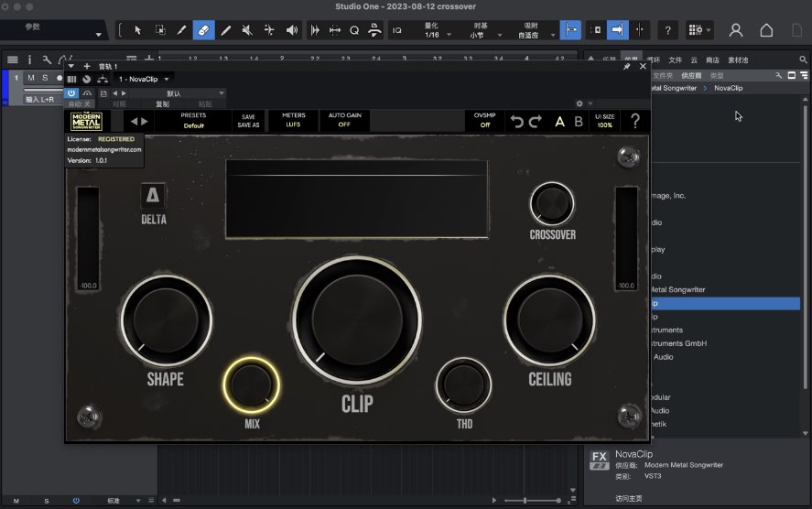Open the channel editor bars icon
The width and height of the screenshot is (812, 509).
[72, 80]
